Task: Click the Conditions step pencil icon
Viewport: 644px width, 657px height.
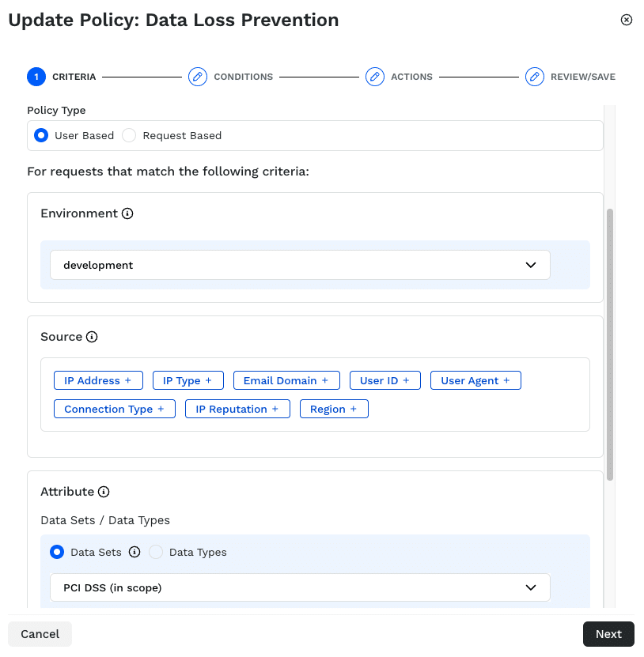Action: tap(197, 77)
